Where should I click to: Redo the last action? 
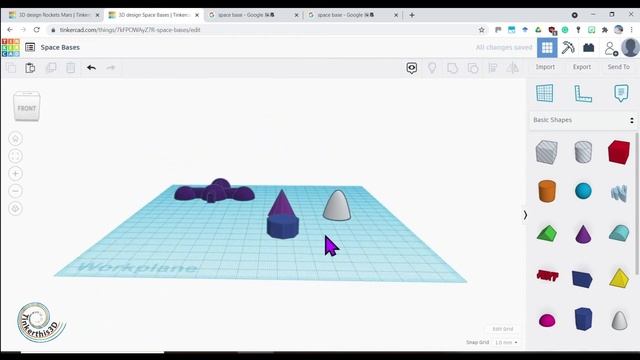click(x=111, y=68)
